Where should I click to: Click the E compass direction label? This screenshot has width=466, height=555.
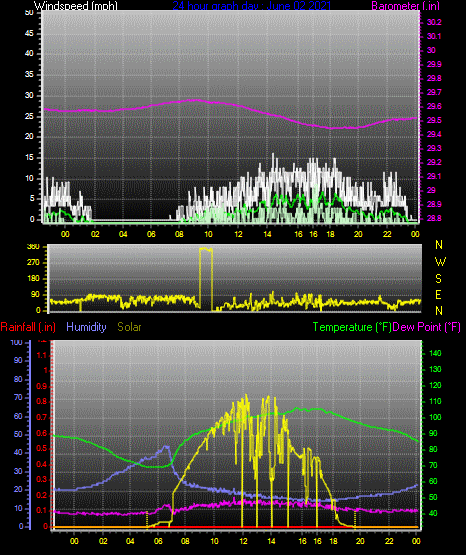(x=439, y=294)
